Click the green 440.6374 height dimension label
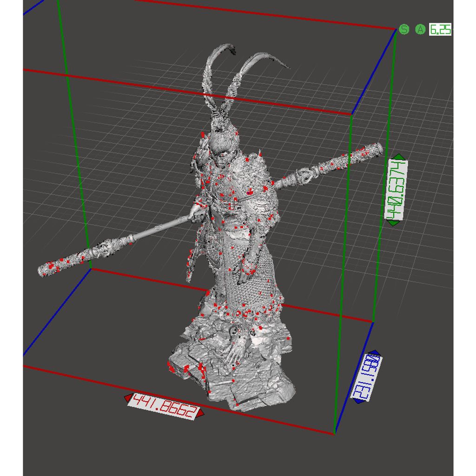The width and height of the screenshot is (476, 476). pyautogui.click(x=397, y=190)
